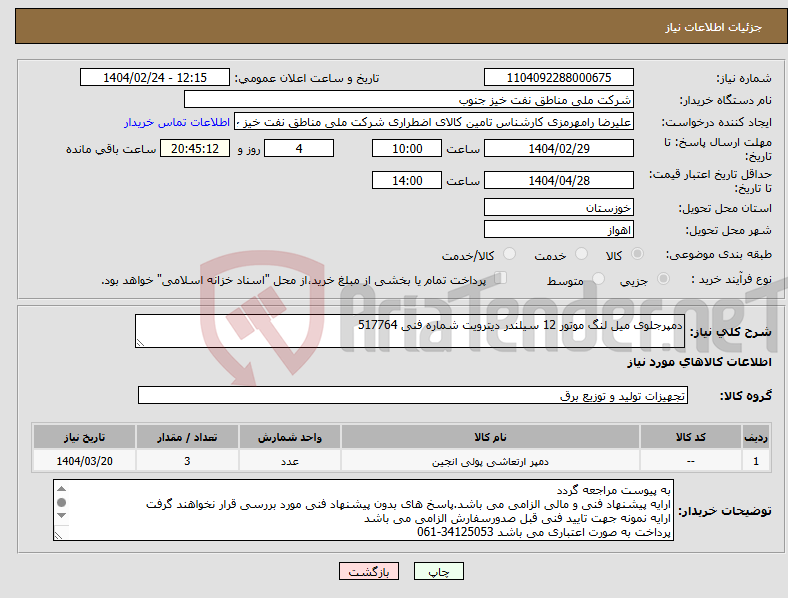Click scroll up arrow in buyer notes
Viewport: 788px width, 598px height.
[x=61, y=488]
